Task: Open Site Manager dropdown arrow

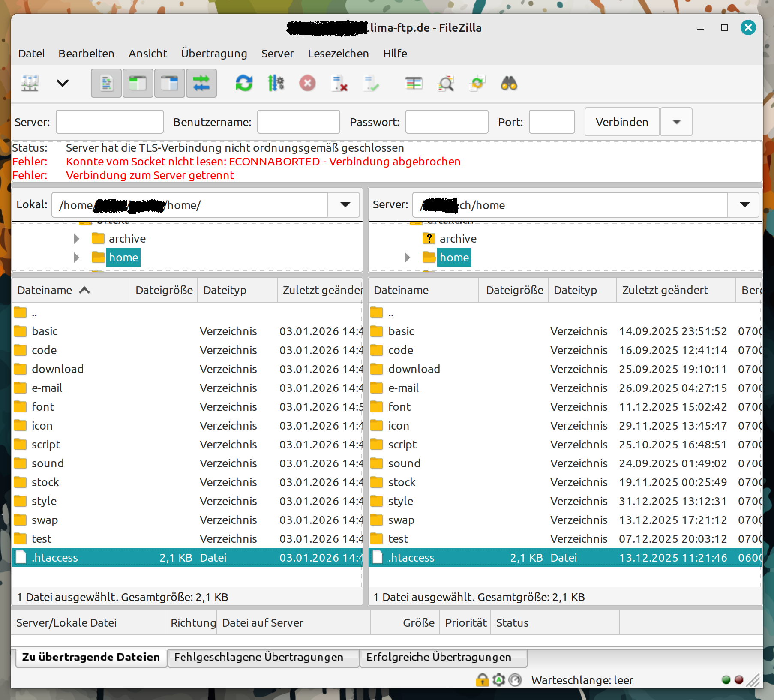Action: click(63, 83)
